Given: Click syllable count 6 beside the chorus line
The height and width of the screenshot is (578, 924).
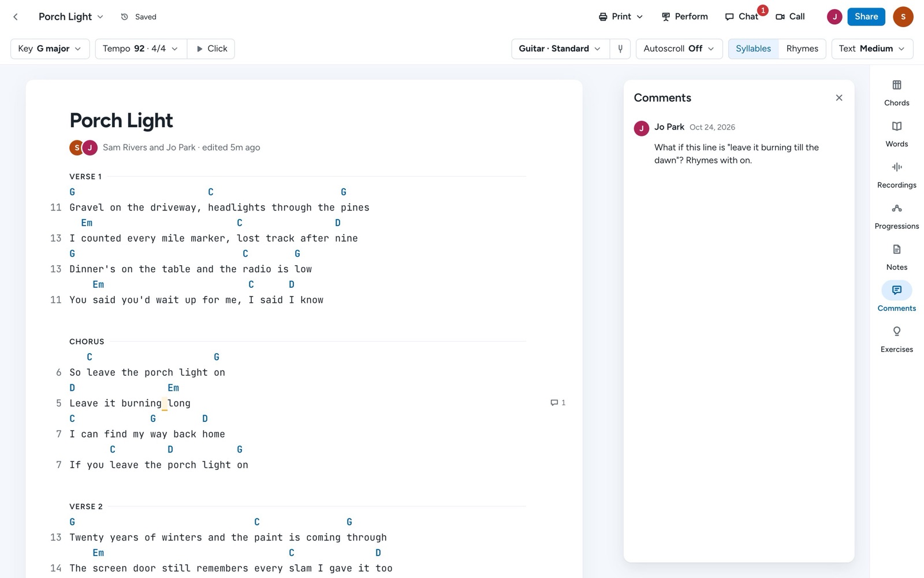Looking at the screenshot, I should click(58, 373).
